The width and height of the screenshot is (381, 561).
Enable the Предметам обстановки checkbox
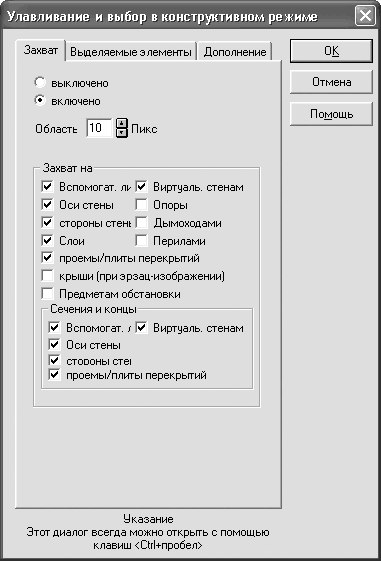[x=48, y=294]
